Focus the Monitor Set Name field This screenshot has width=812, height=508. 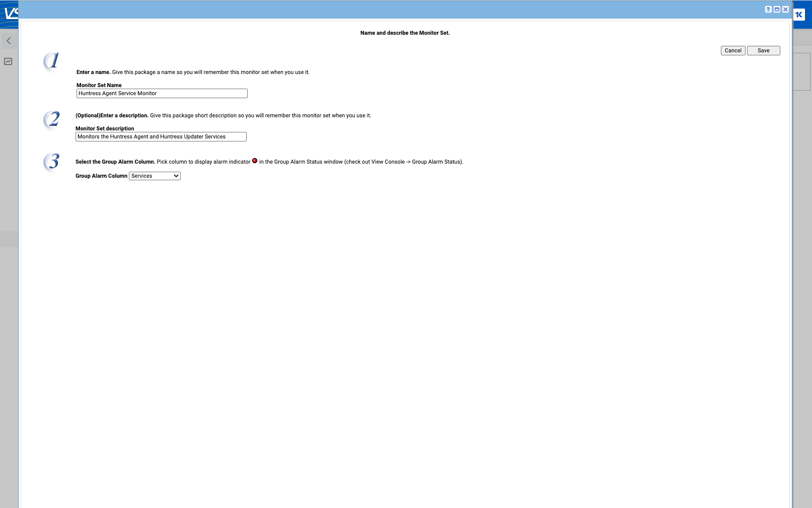coord(162,94)
